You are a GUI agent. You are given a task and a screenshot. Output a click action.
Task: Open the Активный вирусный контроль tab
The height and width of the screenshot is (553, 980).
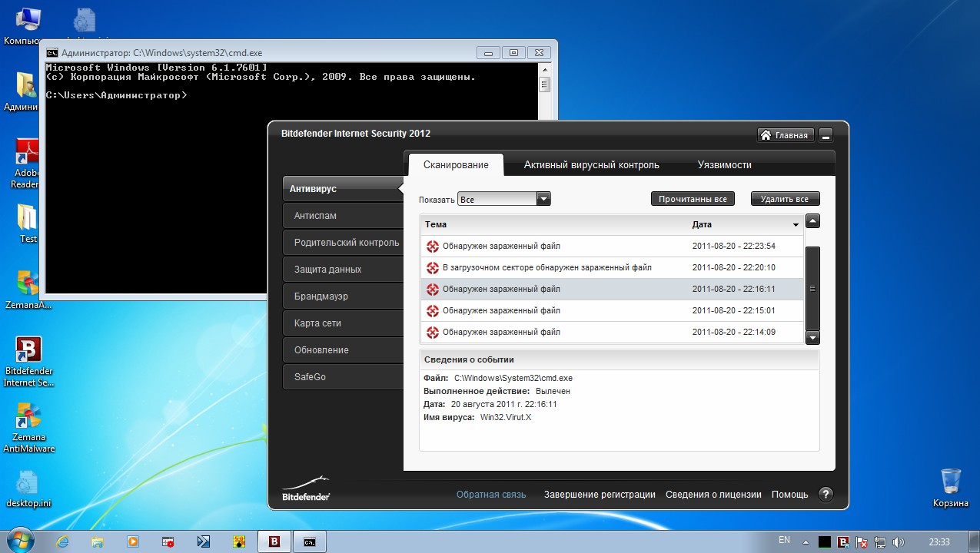pos(592,164)
